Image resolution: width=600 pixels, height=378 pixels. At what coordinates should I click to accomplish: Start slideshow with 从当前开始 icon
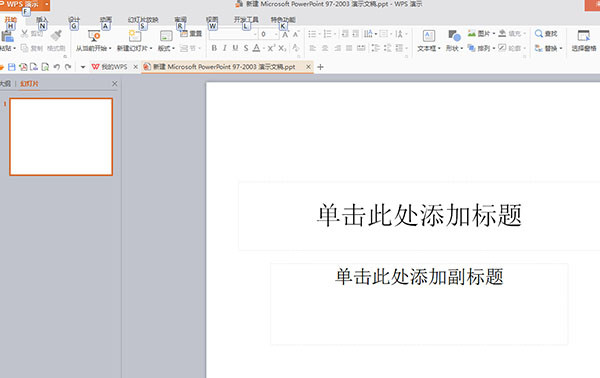click(x=94, y=36)
